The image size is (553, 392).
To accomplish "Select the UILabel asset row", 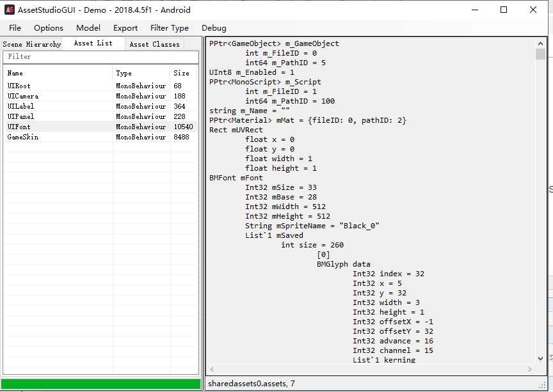I will (101, 106).
